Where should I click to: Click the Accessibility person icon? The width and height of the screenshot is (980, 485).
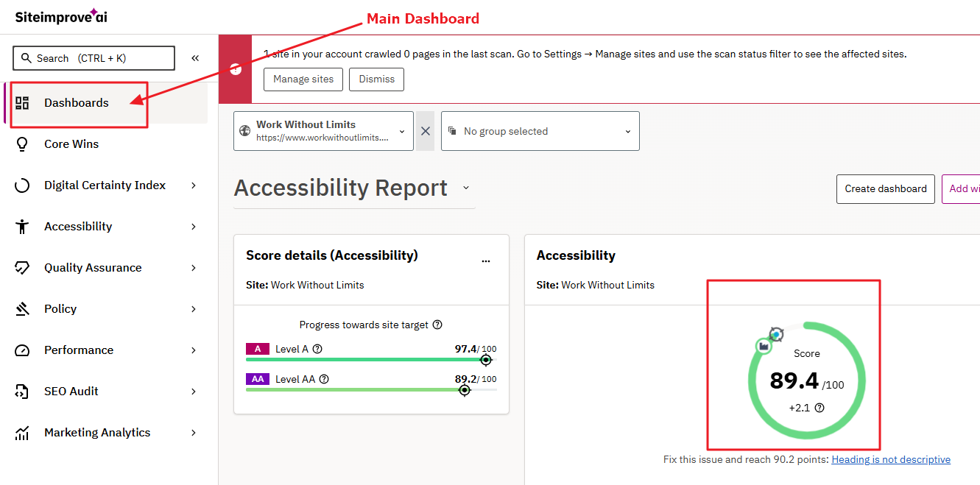click(x=22, y=227)
